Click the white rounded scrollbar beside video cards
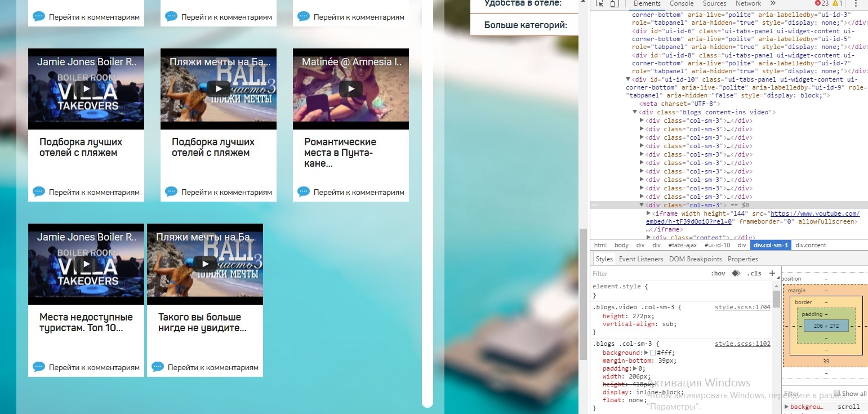868x414 pixels. [x=428, y=203]
